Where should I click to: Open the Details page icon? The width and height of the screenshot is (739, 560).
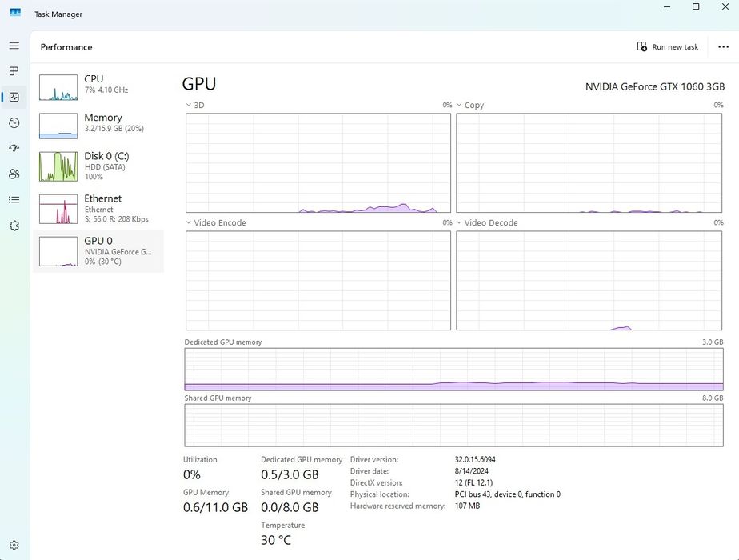[x=14, y=199]
